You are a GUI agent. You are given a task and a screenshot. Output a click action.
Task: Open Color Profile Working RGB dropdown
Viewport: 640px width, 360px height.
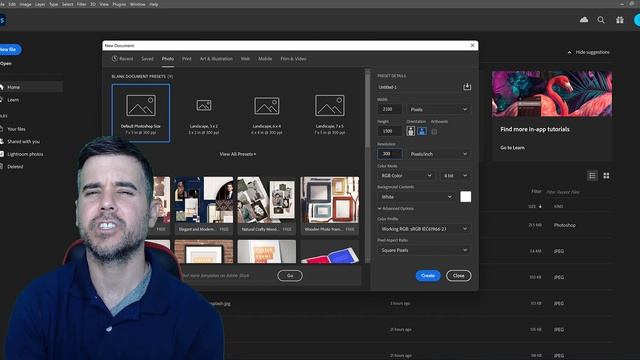tap(424, 229)
